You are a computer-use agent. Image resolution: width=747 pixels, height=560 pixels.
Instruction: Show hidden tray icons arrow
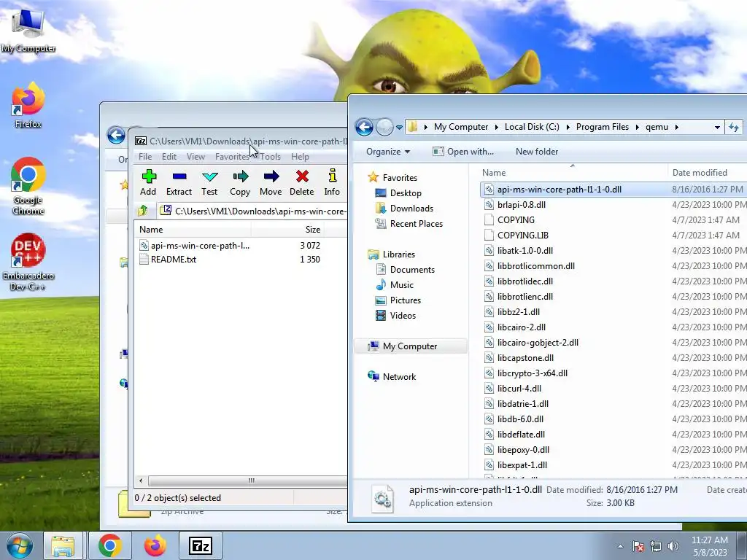click(x=620, y=546)
